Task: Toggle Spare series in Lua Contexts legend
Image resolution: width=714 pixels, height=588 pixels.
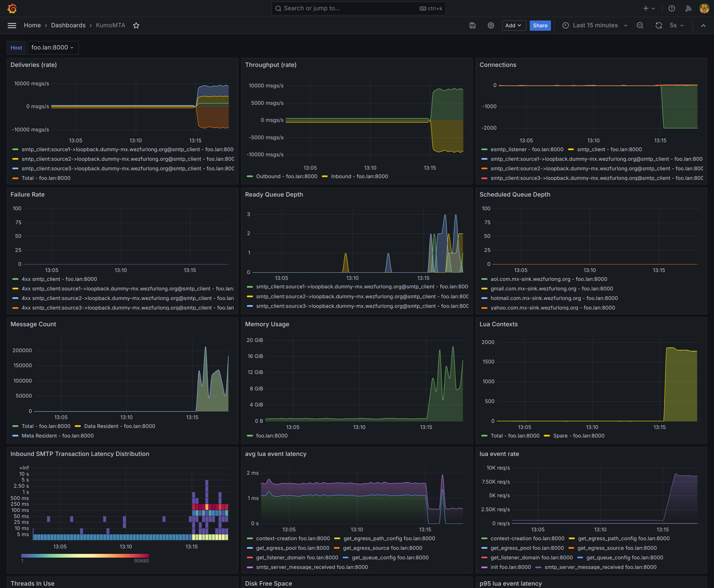Action: click(579, 436)
